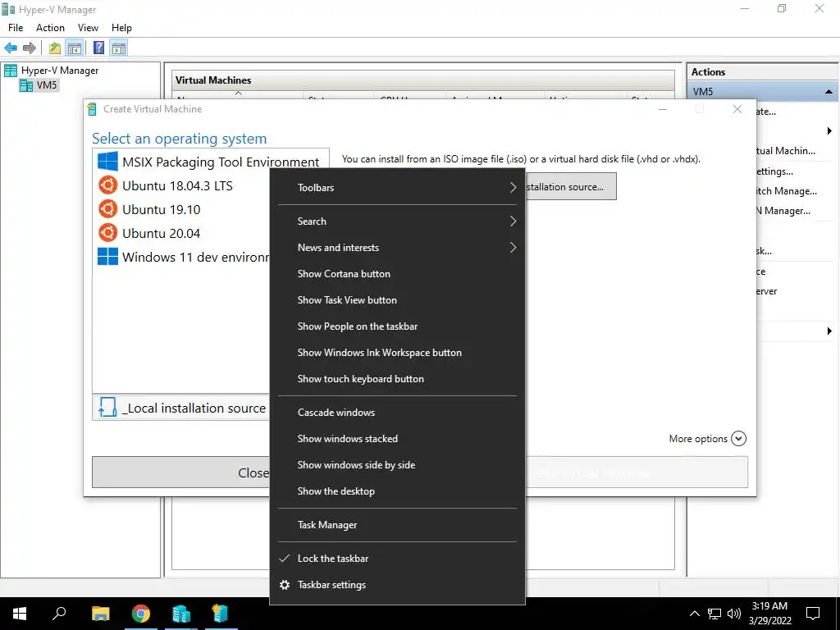Expand More options chevron

(x=738, y=439)
